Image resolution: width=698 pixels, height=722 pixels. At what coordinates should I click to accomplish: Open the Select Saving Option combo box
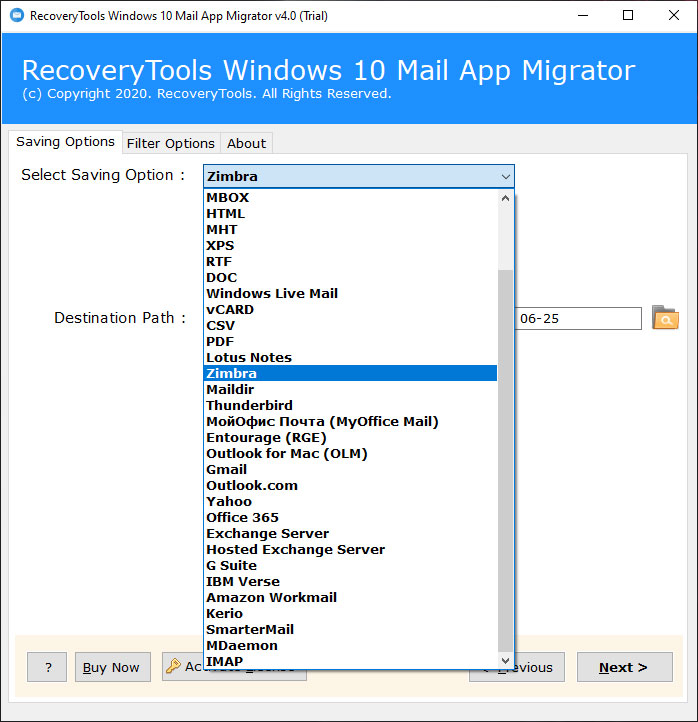point(359,176)
